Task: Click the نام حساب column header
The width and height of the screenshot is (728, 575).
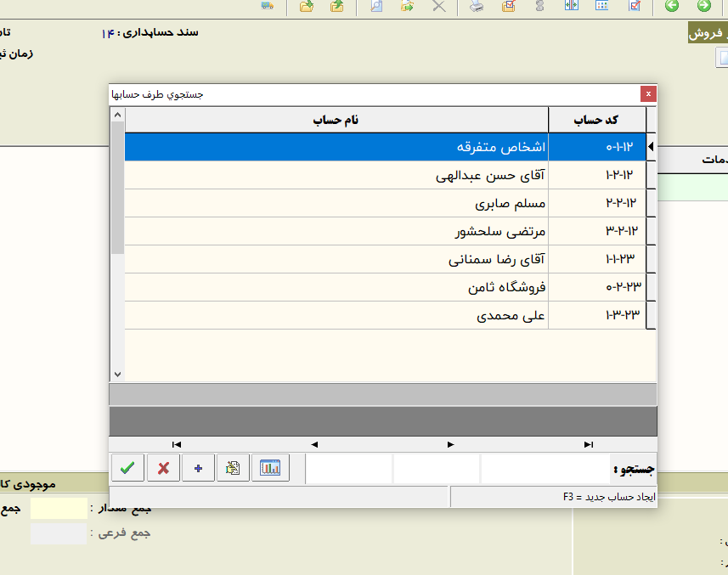Action: [336, 120]
